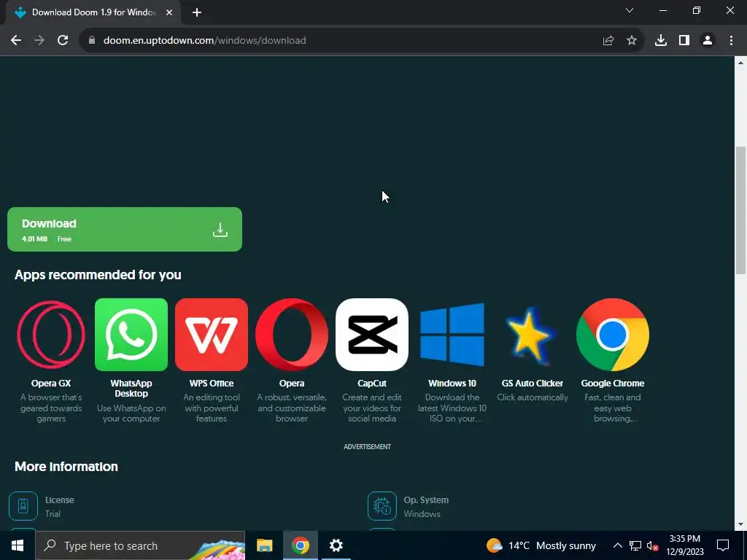The image size is (747, 560).
Task: Open the Opera GX app icon
Action: coord(51,335)
